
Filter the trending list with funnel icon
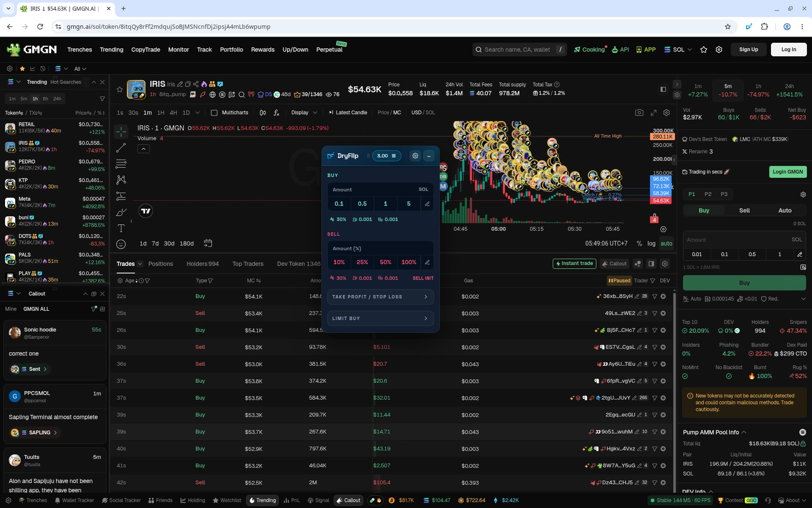pyautogui.click(x=102, y=99)
